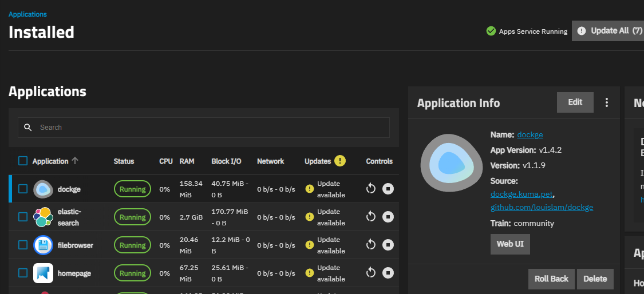This screenshot has width=644, height=294.
Task: Stop the homepage app
Action: (388, 273)
